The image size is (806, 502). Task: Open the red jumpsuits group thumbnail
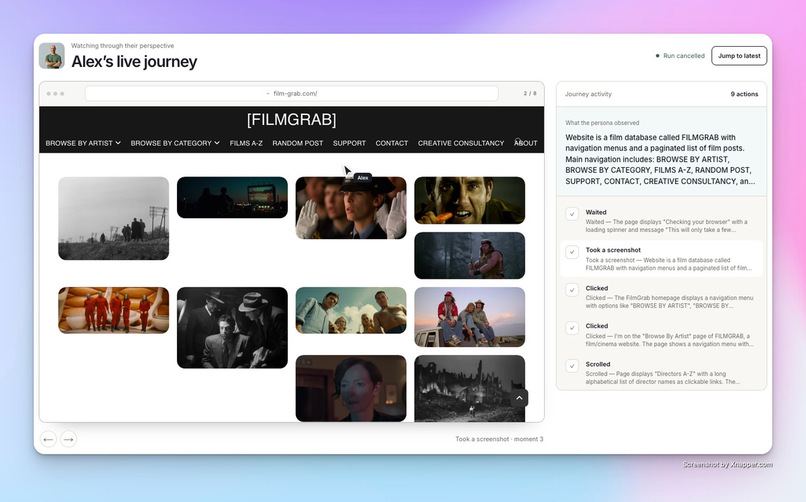(x=114, y=310)
